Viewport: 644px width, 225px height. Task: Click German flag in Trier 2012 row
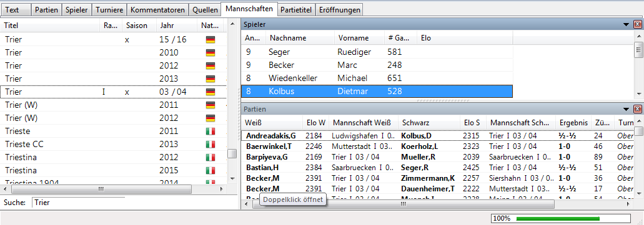tap(211, 65)
